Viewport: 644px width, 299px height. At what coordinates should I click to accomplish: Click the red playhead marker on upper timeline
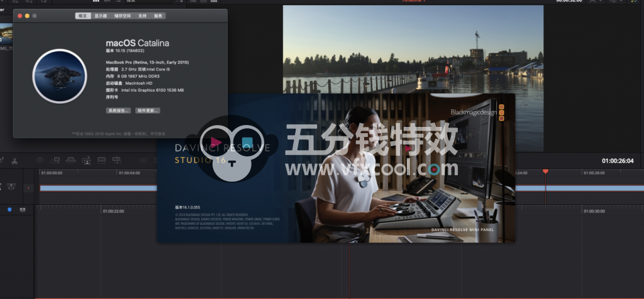545,171
